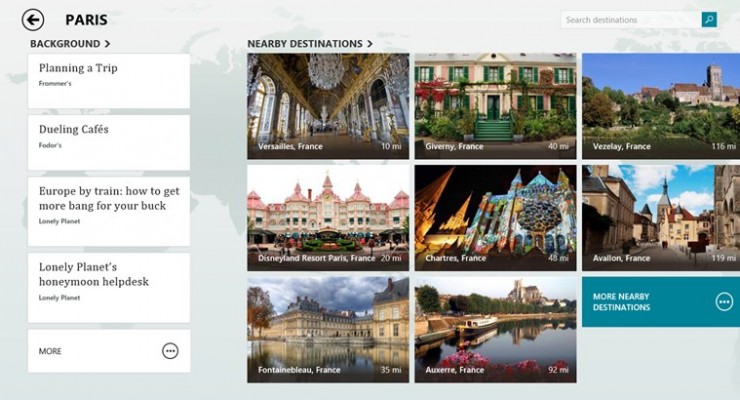Open the Dueling Cafés article
This screenshot has width=740, height=400.
click(109, 142)
